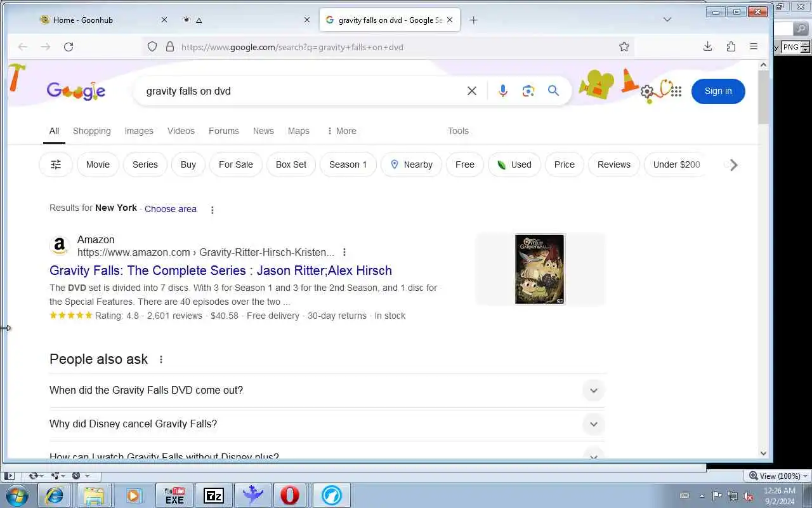Click the Google search text field
Image resolution: width=812 pixels, height=508 pixels.
click(301, 91)
